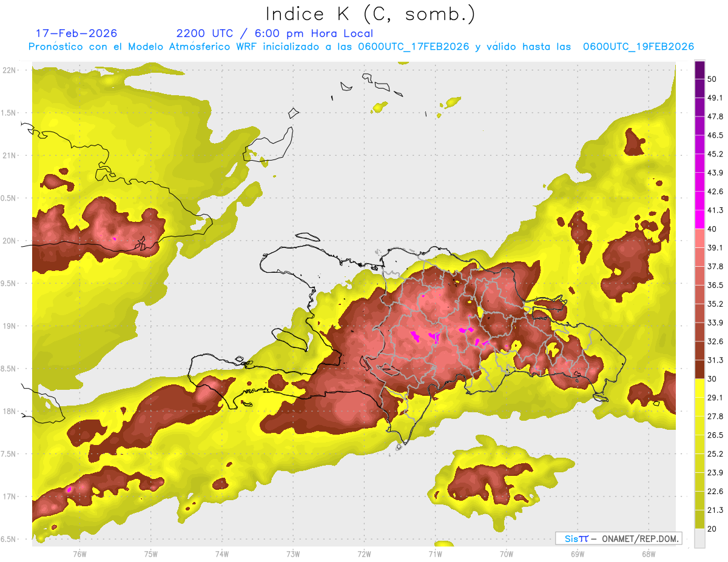Click the legend value '41.3'
The height and width of the screenshot is (562, 728).
715,210
